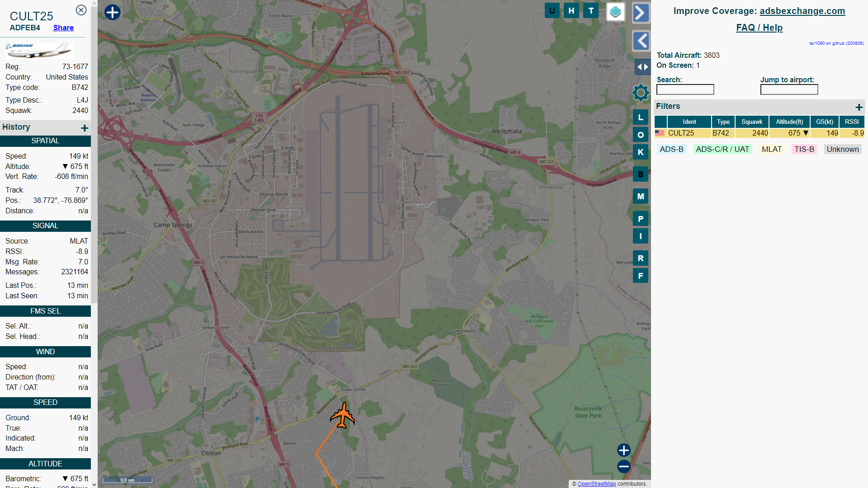Click the Share link for CULT25
This screenshot has width=868, height=488.
[x=63, y=28]
